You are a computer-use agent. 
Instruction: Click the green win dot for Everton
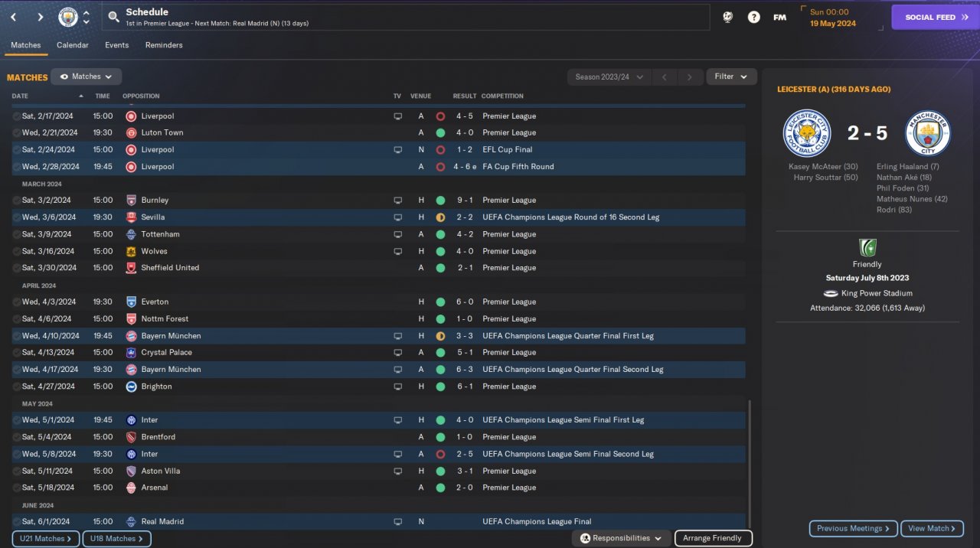pos(440,302)
